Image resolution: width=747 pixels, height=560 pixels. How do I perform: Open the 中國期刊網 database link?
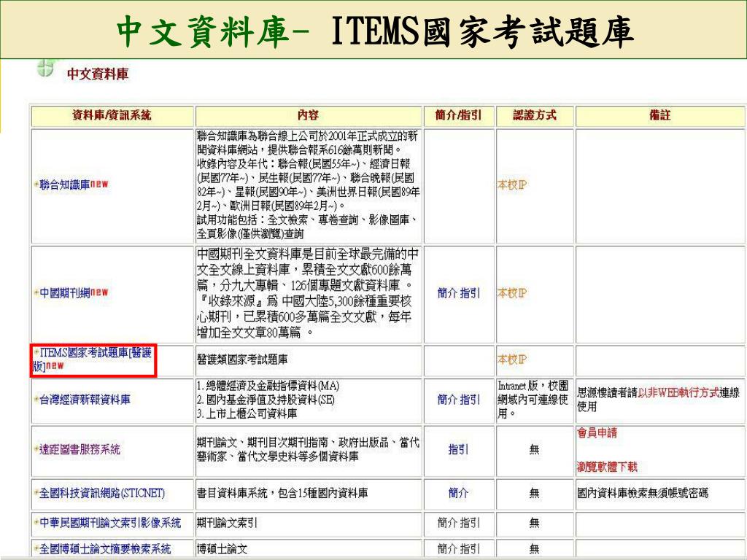pyautogui.click(x=65, y=293)
